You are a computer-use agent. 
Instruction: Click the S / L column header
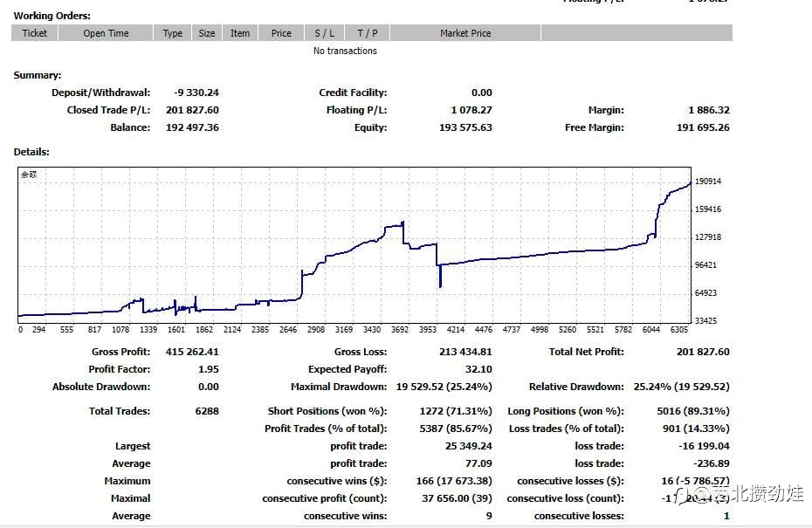tap(324, 33)
